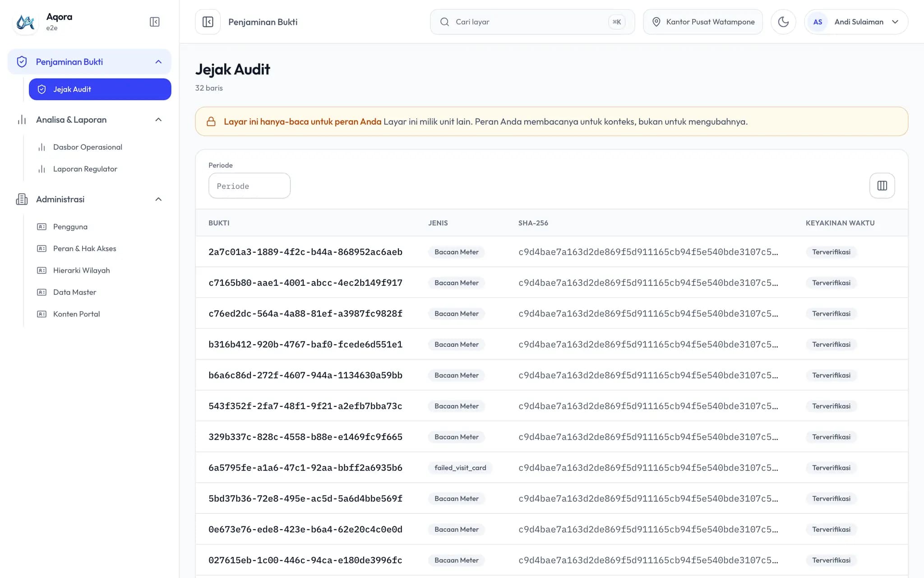Click the AS avatar badge
Viewport: 924px width, 578px height.
pyautogui.click(x=818, y=22)
